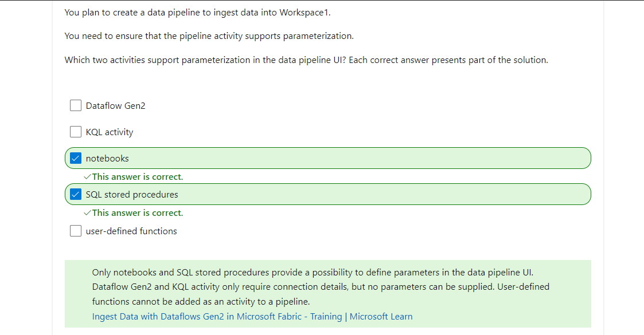The image size is (644, 335).
Task: Deselect the SQL stored procedures checkbox
Action: (x=76, y=194)
